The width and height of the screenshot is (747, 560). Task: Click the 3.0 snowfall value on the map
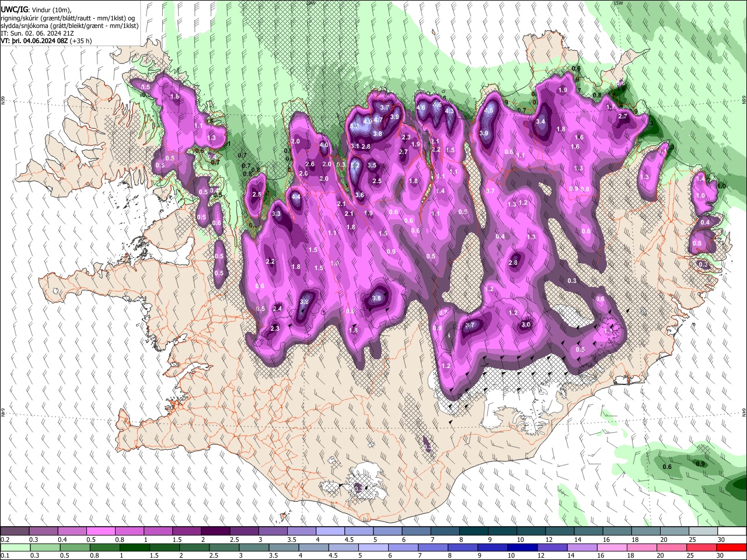point(526,325)
